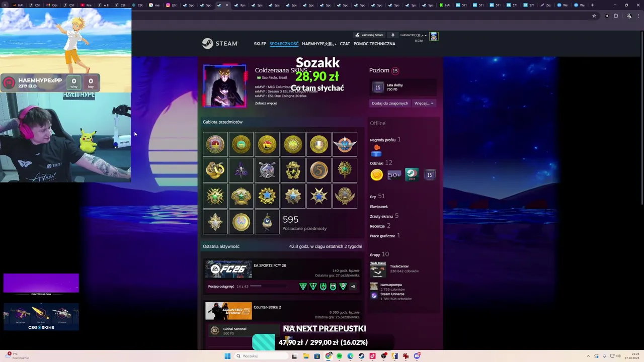
Task: Open the 15 years badge under Odznaki
Action: pyautogui.click(x=429, y=175)
